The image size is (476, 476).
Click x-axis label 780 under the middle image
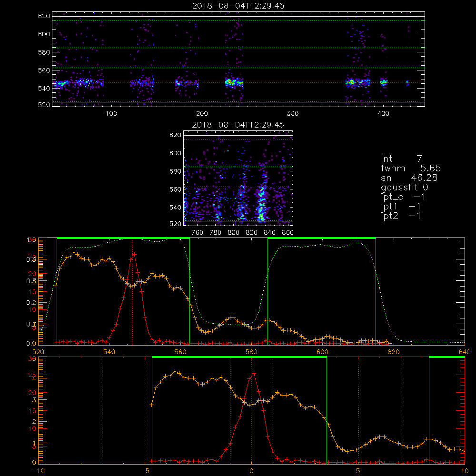point(216,233)
